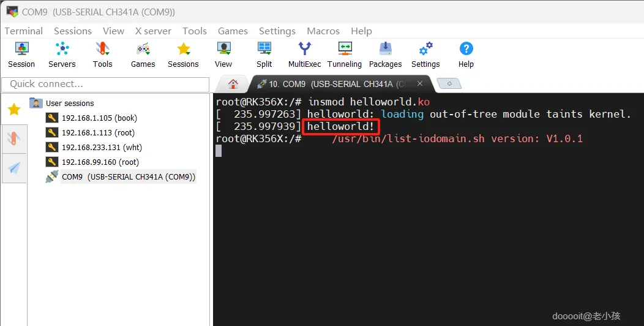
Task: Open the Macros menu
Action: (x=323, y=31)
